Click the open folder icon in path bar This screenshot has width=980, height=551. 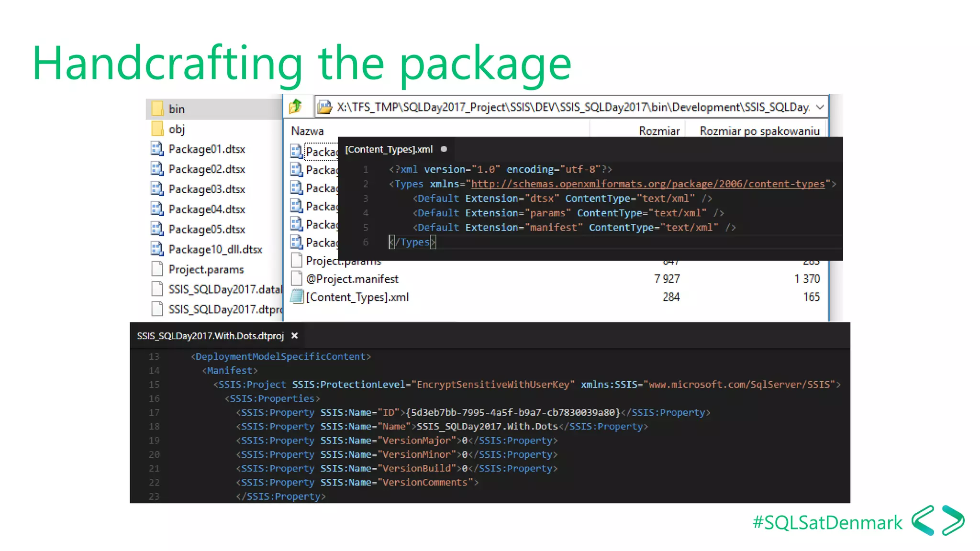(325, 107)
